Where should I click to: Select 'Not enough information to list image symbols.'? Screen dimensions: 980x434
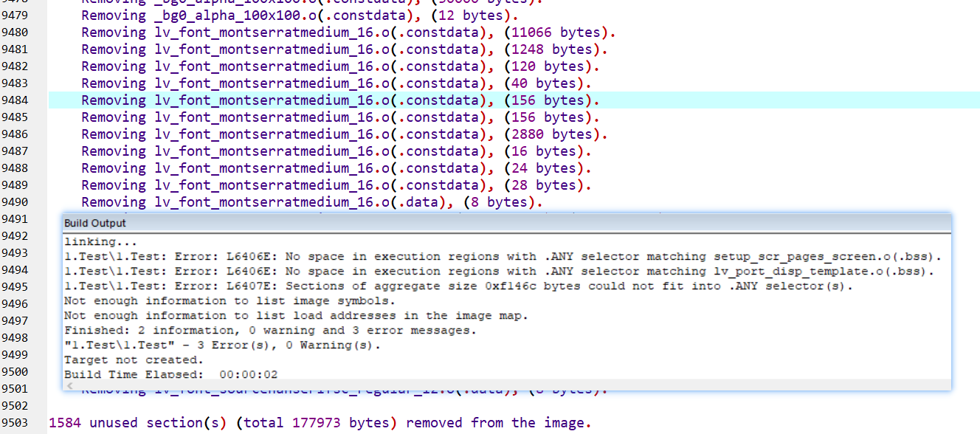(230, 301)
